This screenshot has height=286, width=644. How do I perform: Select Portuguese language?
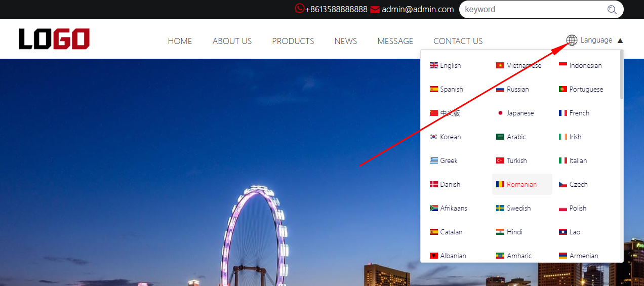[x=581, y=89]
